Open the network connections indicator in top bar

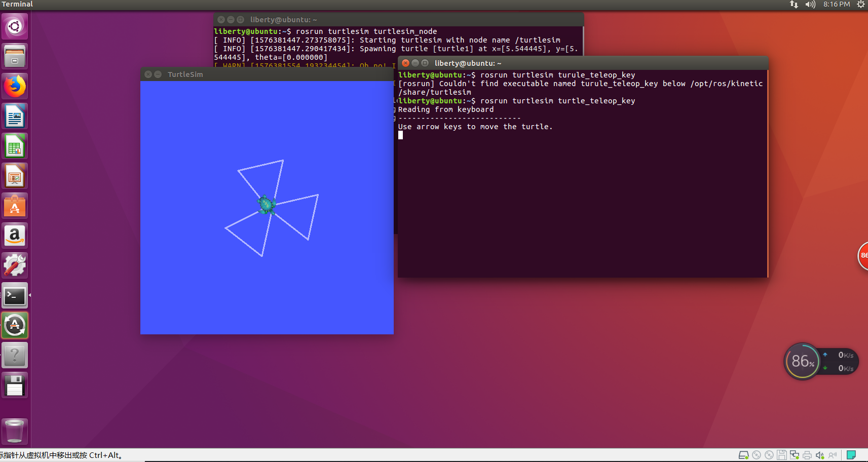click(794, 5)
